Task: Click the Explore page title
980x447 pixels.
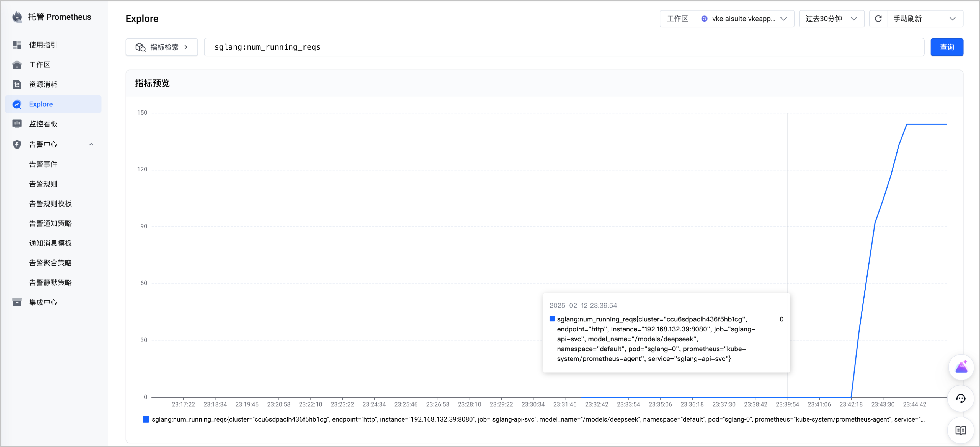Action: pyautogui.click(x=142, y=19)
